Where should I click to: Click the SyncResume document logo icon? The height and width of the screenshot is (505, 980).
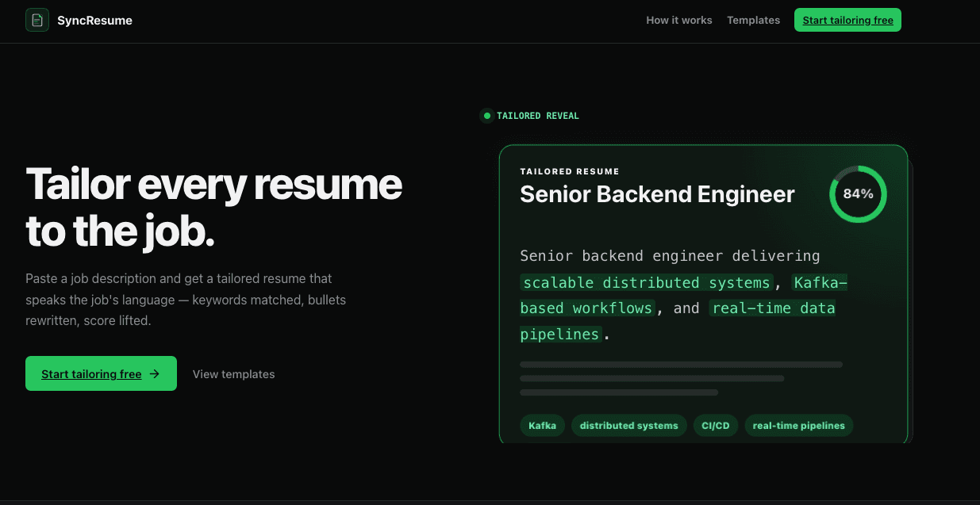pyautogui.click(x=37, y=20)
